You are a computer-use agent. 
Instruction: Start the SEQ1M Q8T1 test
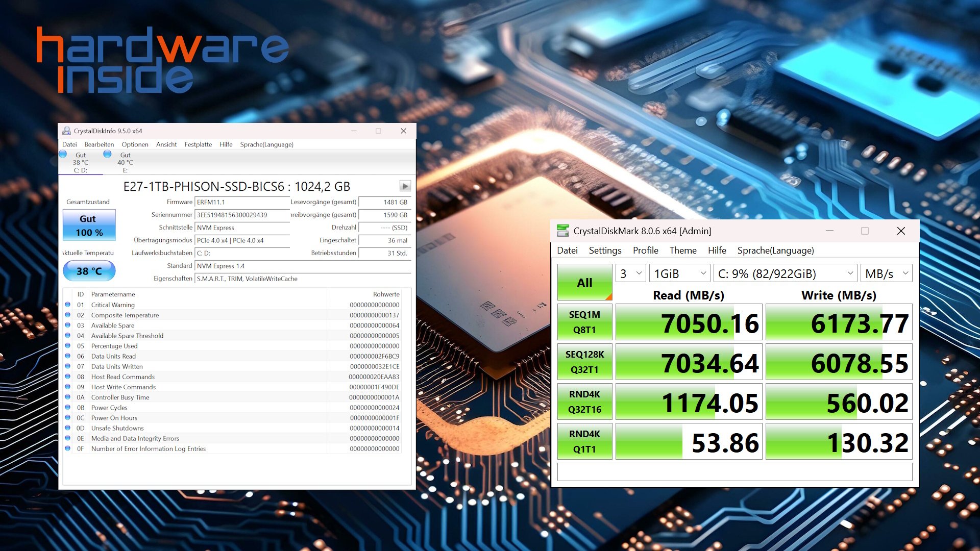(x=584, y=322)
